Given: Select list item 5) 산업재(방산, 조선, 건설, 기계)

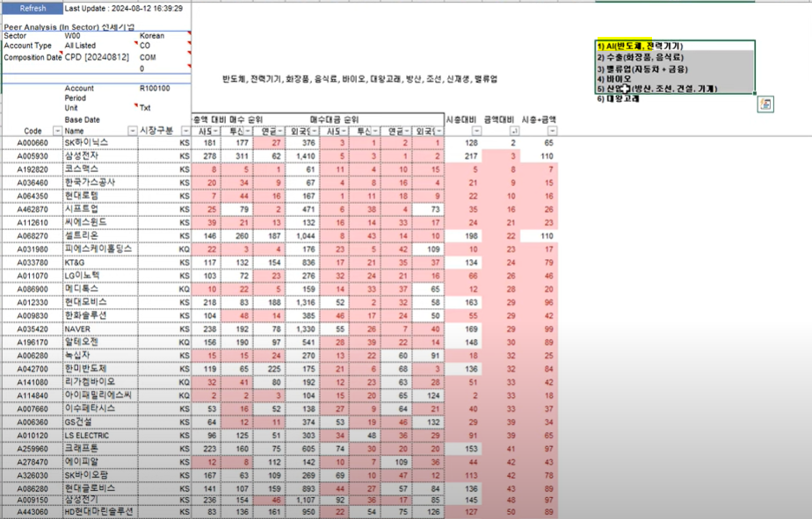Looking at the screenshot, I should tap(656, 89).
